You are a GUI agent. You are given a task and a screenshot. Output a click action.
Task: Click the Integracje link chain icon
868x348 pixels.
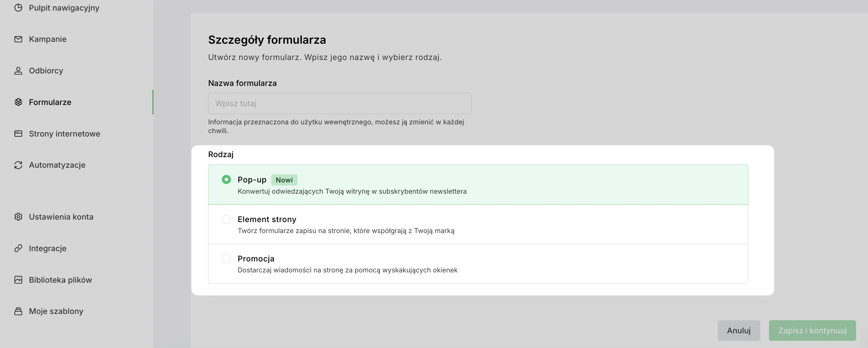coord(18,248)
